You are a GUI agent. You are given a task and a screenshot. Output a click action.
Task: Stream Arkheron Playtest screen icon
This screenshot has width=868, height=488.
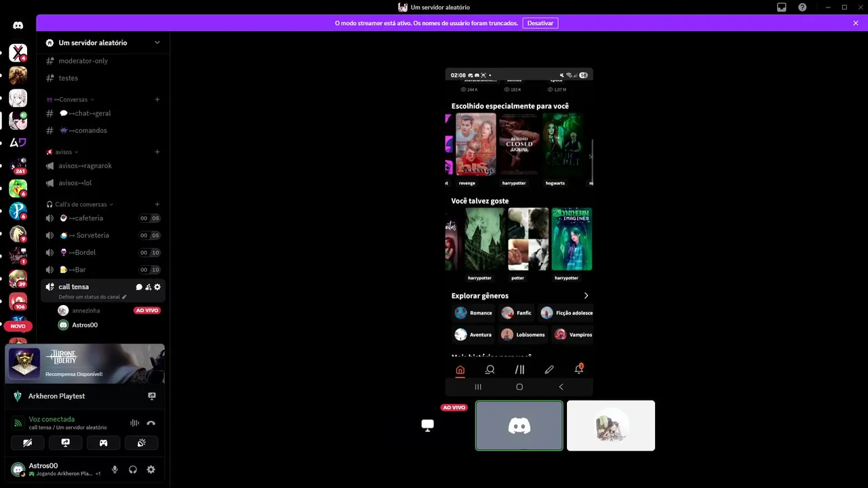click(152, 396)
